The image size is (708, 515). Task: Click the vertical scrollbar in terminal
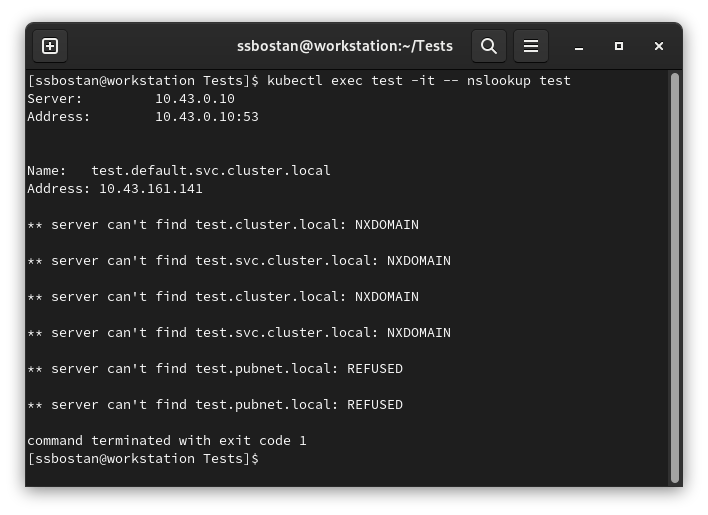[675, 278]
